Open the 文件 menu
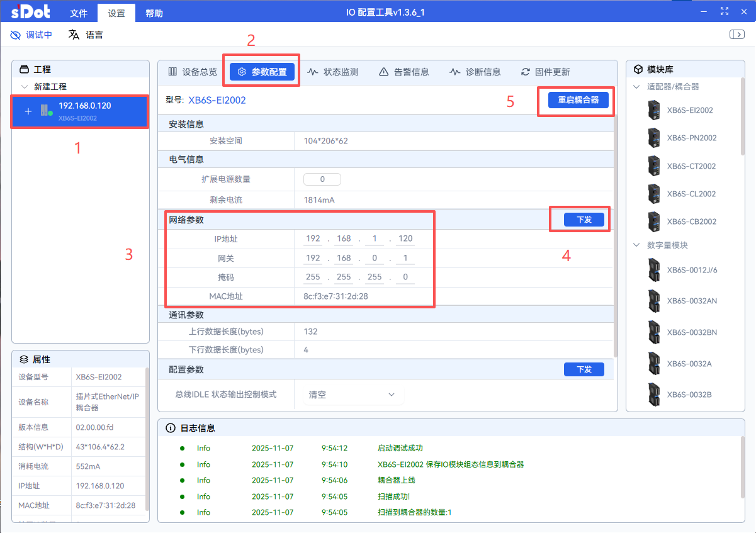The height and width of the screenshot is (533, 756). tap(79, 13)
